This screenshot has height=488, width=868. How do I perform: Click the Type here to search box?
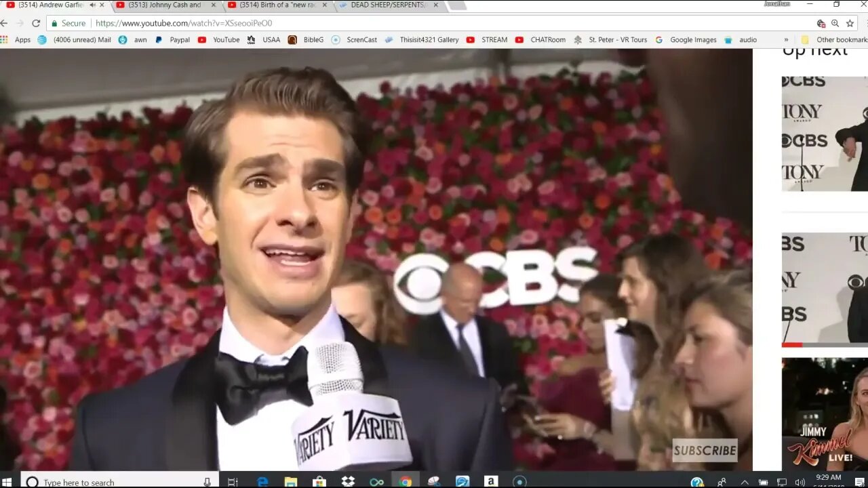click(119, 481)
